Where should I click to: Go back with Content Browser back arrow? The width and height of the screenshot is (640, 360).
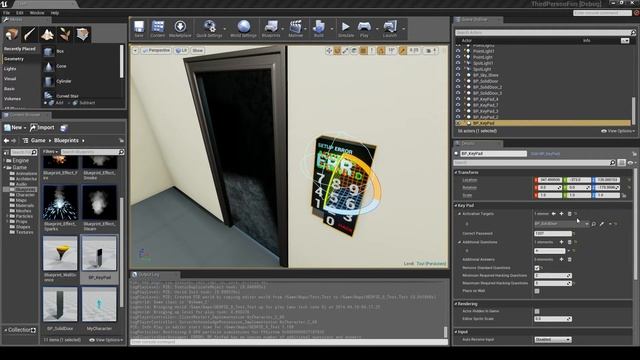pyautogui.click(x=6, y=140)
